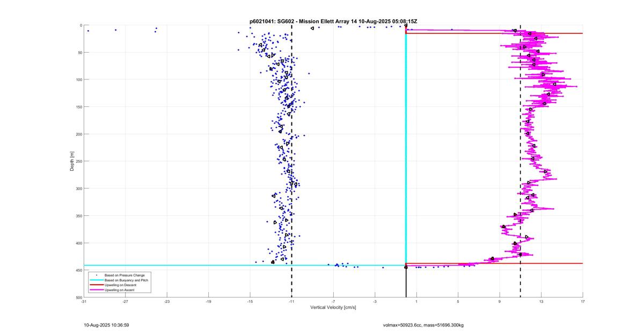
Task: Click x-axis tick label '-31'
Action: tap(84, 302)
